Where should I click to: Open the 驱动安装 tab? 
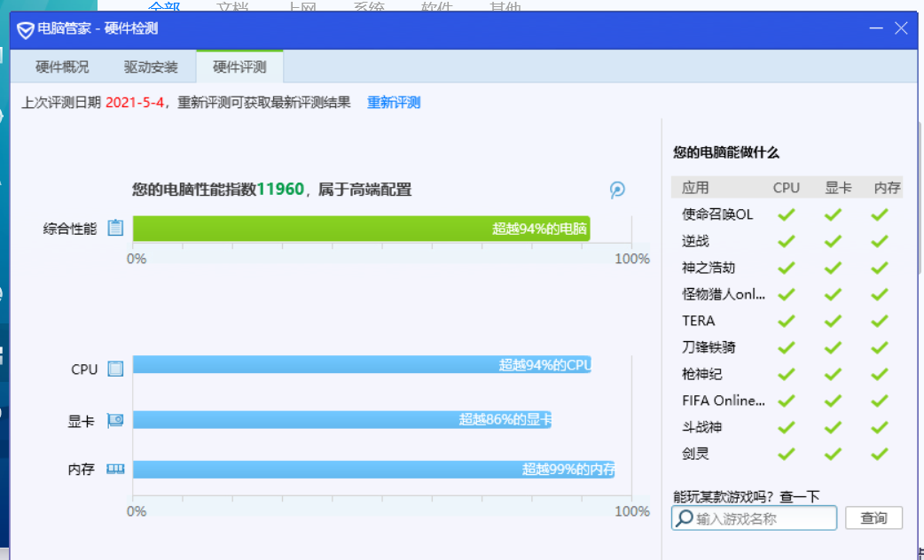click(x=151, y=67)
